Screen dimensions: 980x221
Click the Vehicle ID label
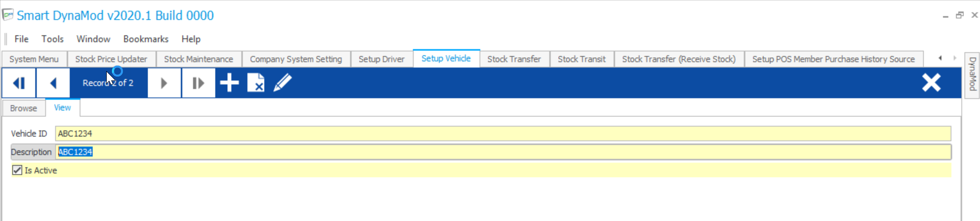pos(29,134)
